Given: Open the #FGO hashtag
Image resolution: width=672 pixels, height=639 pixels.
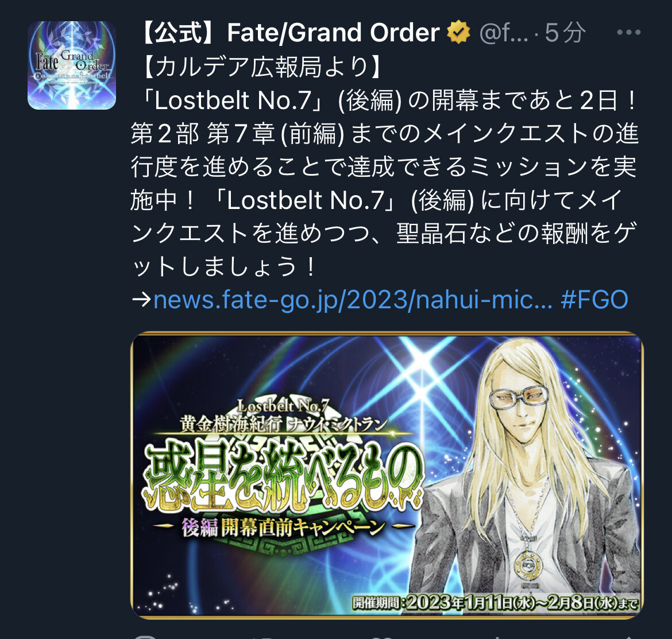Looking at the screenshot, I should coord(594,299).
